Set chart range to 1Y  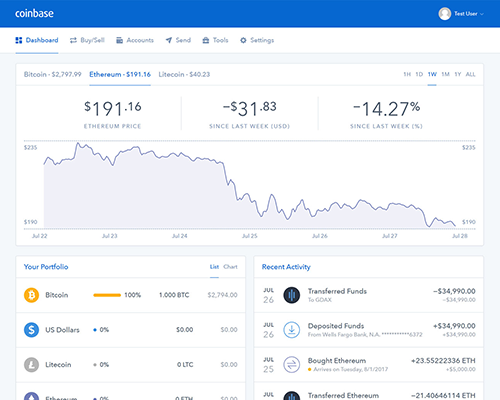point(458,74)
